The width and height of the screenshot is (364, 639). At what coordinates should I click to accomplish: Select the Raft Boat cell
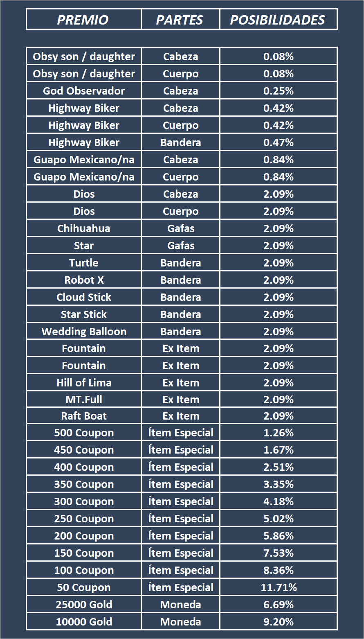coord(84,416)
